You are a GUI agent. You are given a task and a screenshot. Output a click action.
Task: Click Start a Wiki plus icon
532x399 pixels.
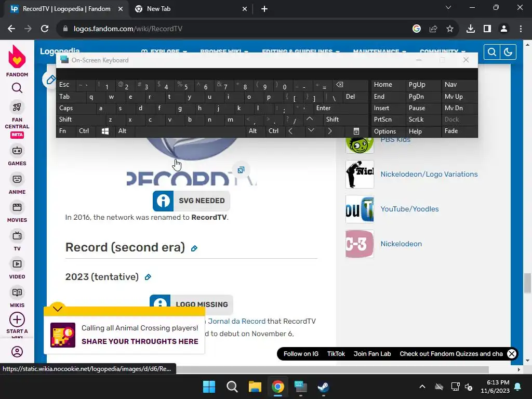click(x=17, y=320)
